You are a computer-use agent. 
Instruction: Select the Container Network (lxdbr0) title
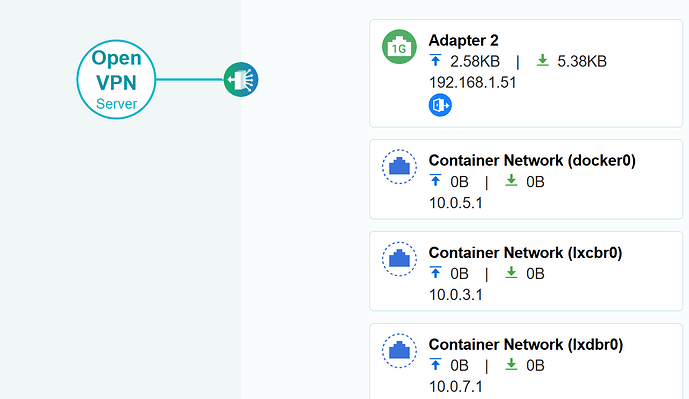526,345
